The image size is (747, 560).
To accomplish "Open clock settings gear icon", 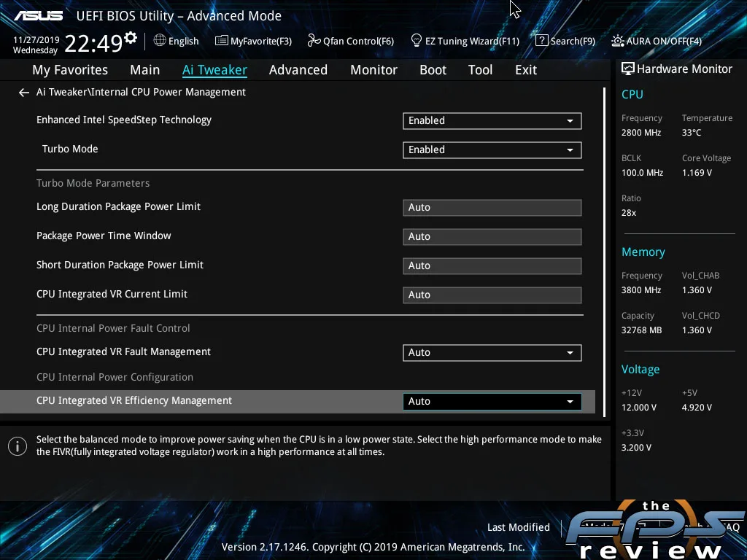I will [x=131, y=37].
